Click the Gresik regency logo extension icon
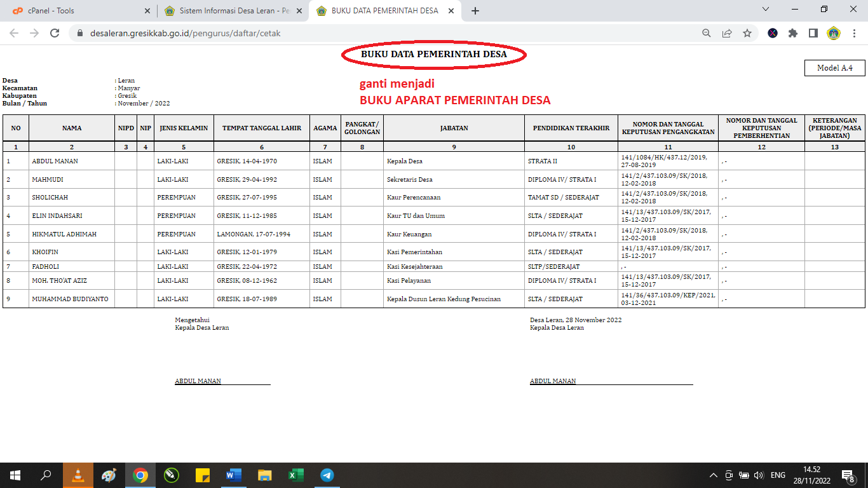 point(834,32)
